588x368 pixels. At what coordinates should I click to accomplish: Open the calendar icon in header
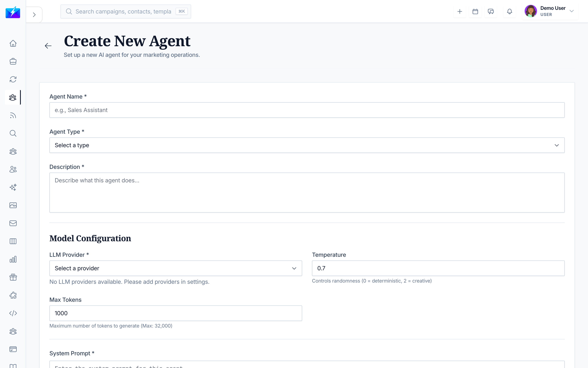click(475, 11)
